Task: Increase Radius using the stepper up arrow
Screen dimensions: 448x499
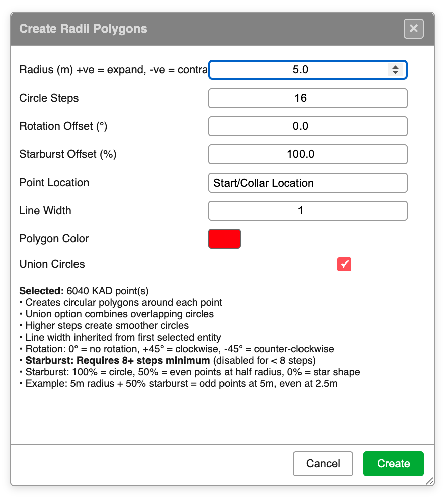Action: click(394, 67)
